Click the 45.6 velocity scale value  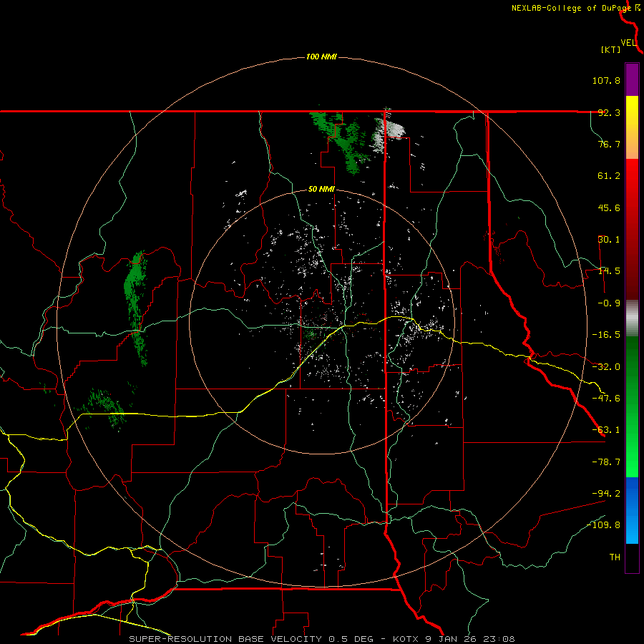coord(609,208)
